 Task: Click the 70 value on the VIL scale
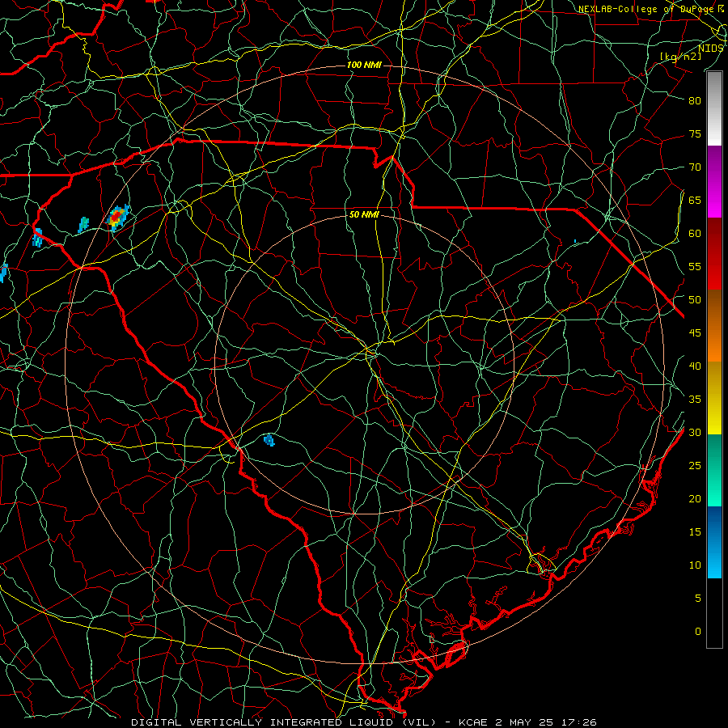tap(695, 167)
